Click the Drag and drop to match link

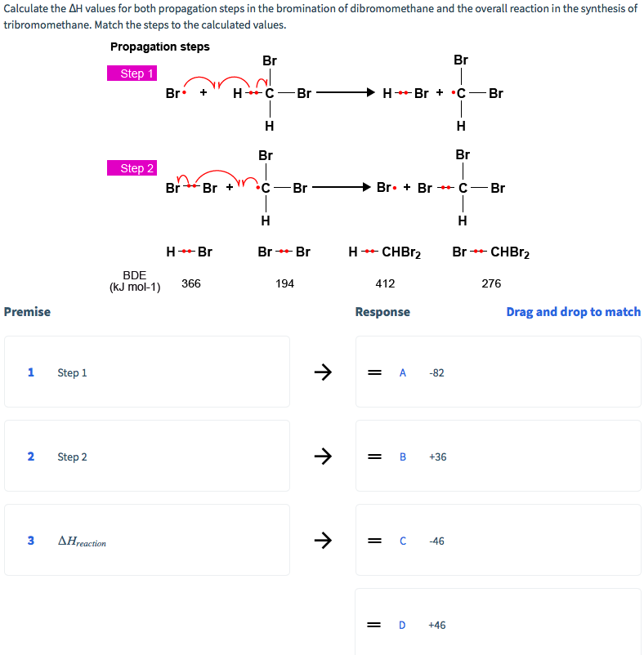point(573,311)
